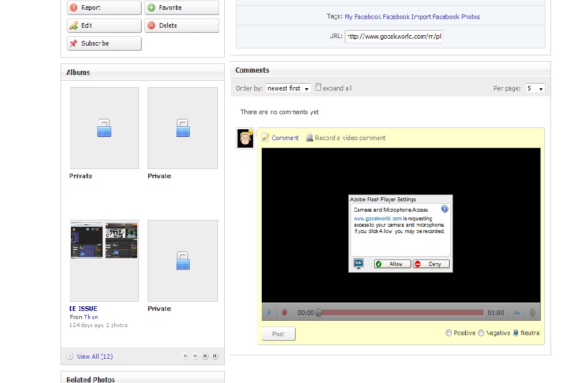588x383 pixels.
Task: Click the View All (12) albums link
Action: pos(95,356)
